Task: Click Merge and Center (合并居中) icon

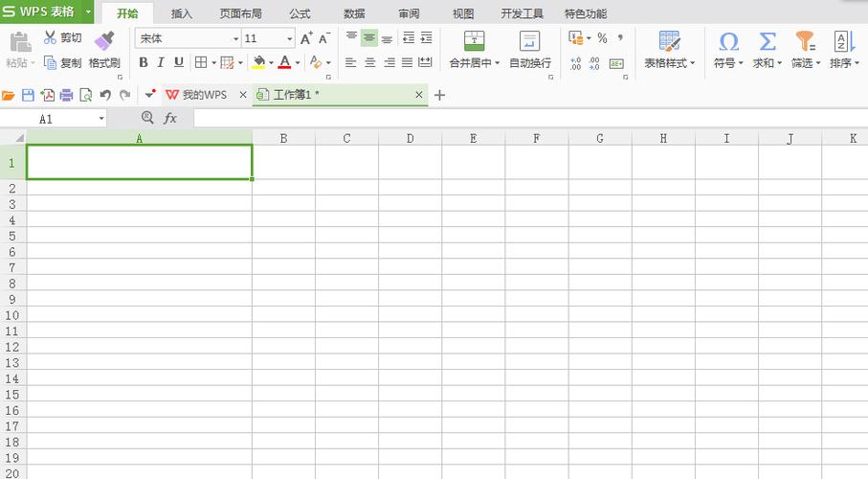Action: coord(474,41)
